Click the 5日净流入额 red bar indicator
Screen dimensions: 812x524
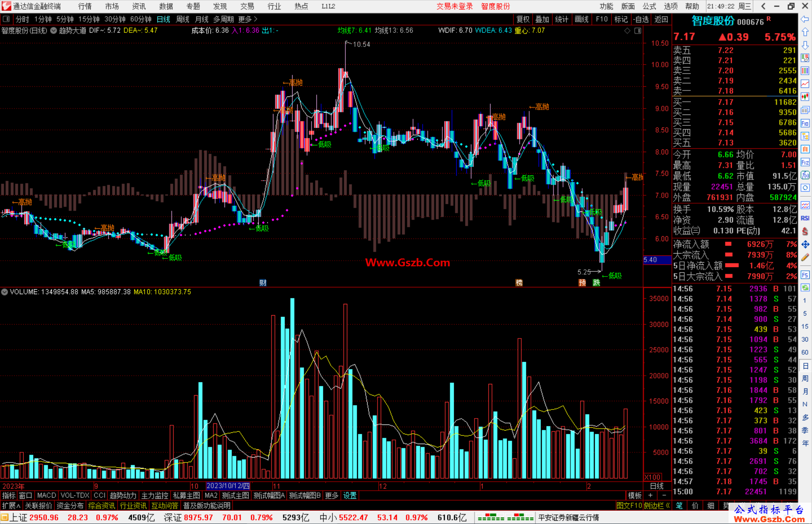point(732,265)
